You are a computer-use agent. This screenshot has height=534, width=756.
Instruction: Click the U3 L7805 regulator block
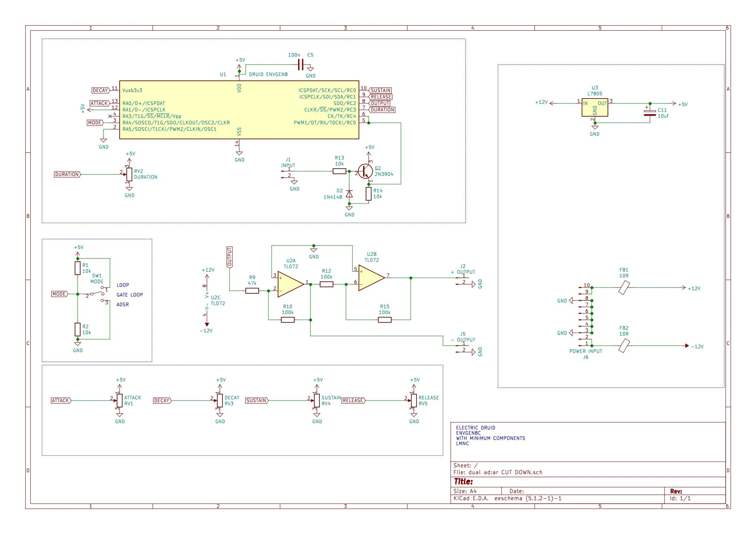point(594,108)
